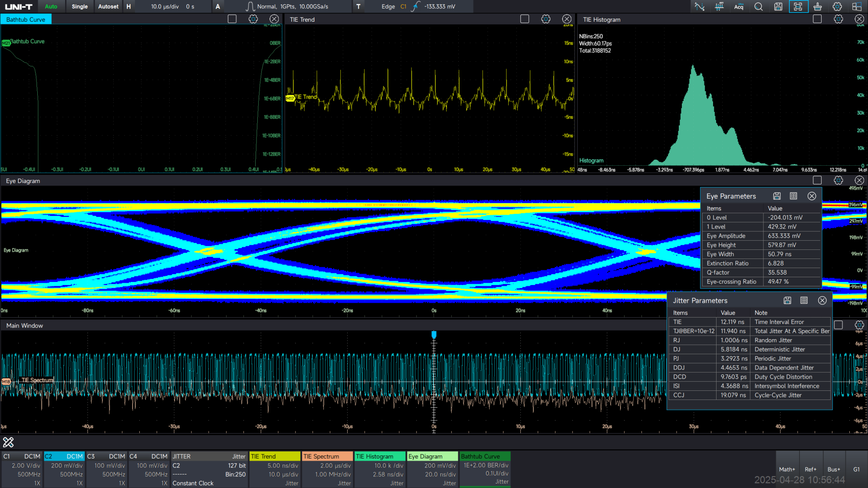Image resolution: width=868 pixels, height=488 pixels.
Task: Clear display with the brush icon
Action: click(x=818, y=7)
